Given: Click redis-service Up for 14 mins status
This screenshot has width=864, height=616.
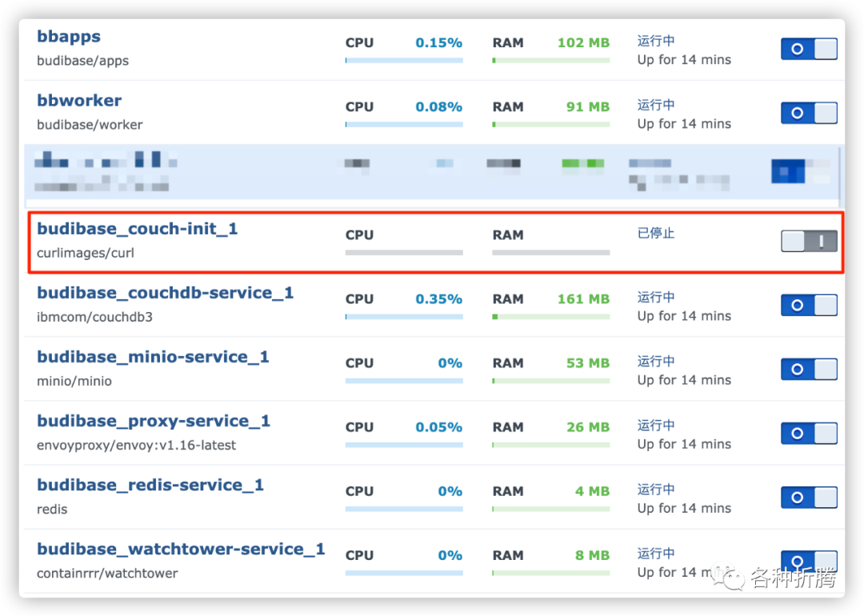Looking at the screenshot, I should pos(684,509).
